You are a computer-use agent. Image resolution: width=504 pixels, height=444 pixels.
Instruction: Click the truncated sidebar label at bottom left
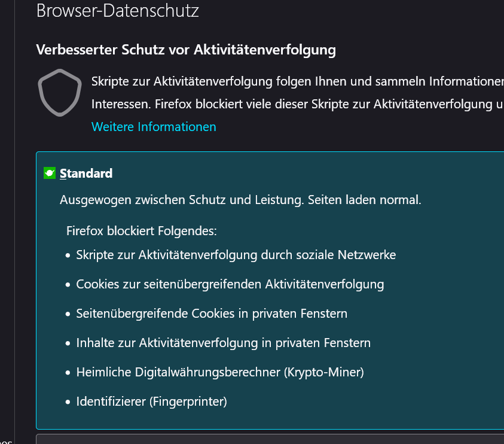(6, 440)
